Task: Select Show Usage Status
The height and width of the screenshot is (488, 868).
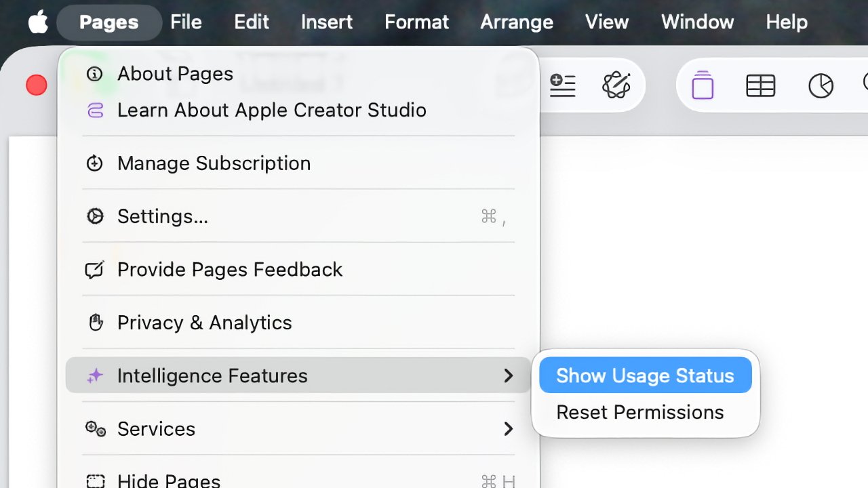Action: click(645, 375)
